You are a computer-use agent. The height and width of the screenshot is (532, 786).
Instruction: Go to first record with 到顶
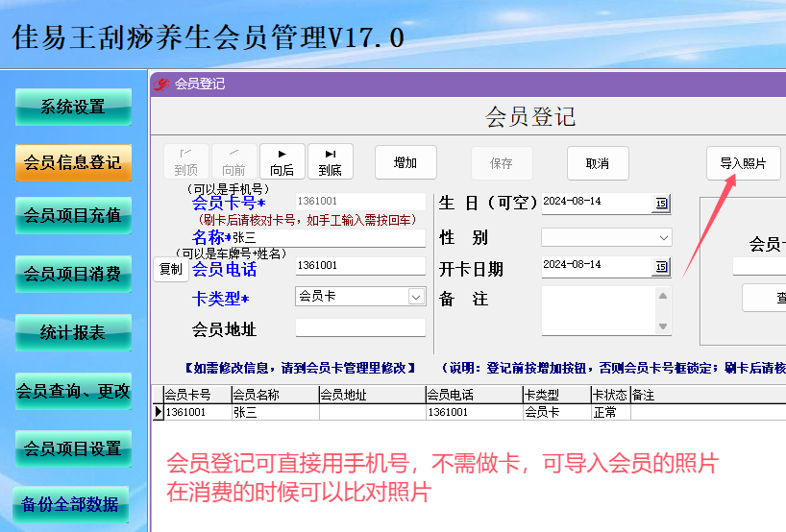click(186, 161)
